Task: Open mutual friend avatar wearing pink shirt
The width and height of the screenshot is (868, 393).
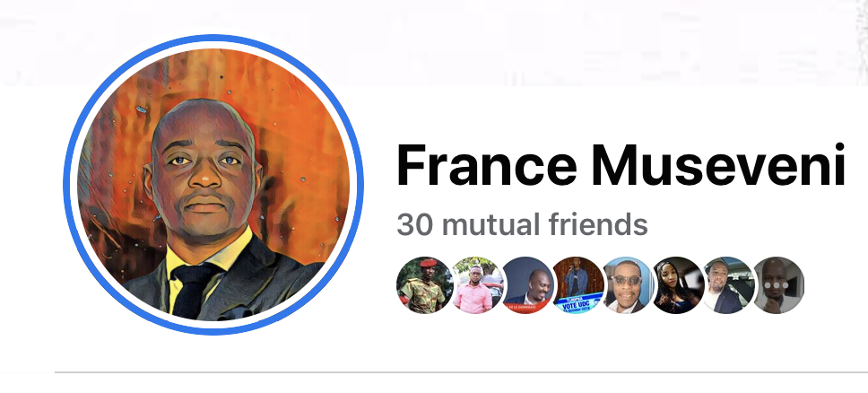Action: tap(474, 285)
